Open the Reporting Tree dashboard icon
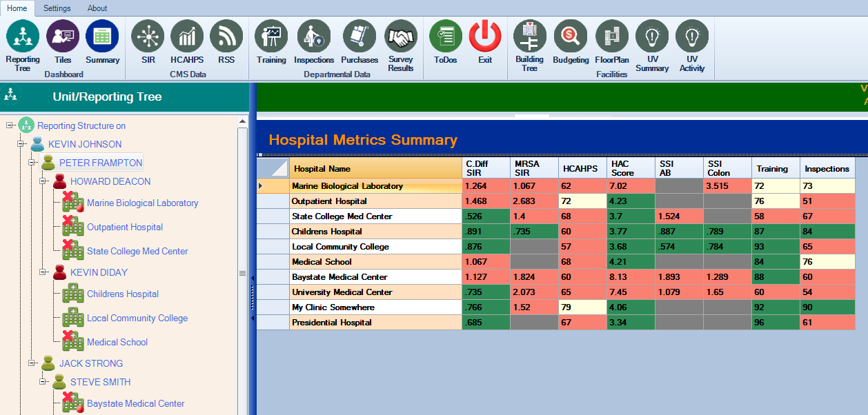The height and width of the screenshot is (415, 868). point(23,37)
